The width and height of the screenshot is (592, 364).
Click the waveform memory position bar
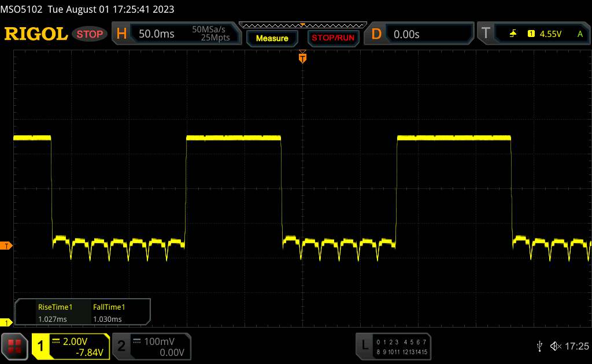(302, 25)
